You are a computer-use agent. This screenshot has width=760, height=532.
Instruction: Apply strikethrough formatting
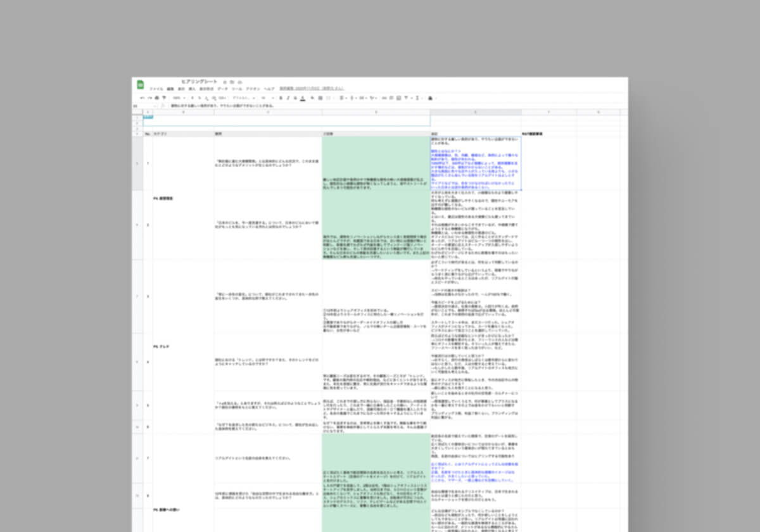pyautogui.click(x=295, y=98)
